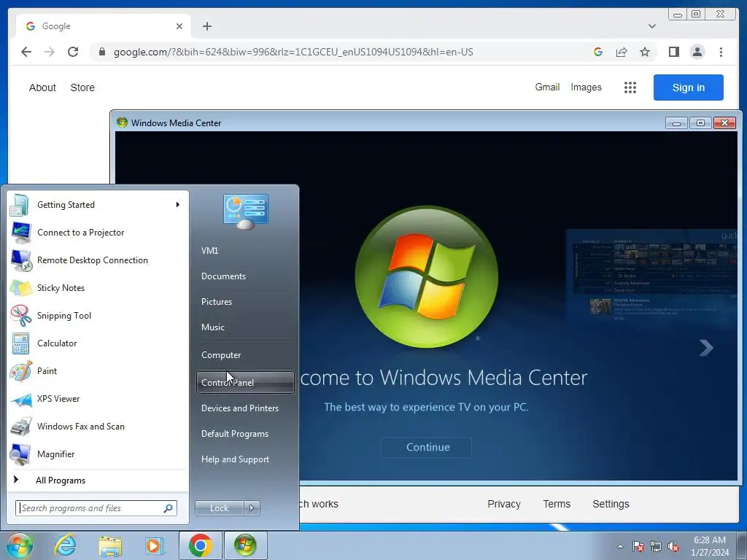Open network status tray icon
The width and height of the screenshot is (747, 560).
[x=656, y=546]
